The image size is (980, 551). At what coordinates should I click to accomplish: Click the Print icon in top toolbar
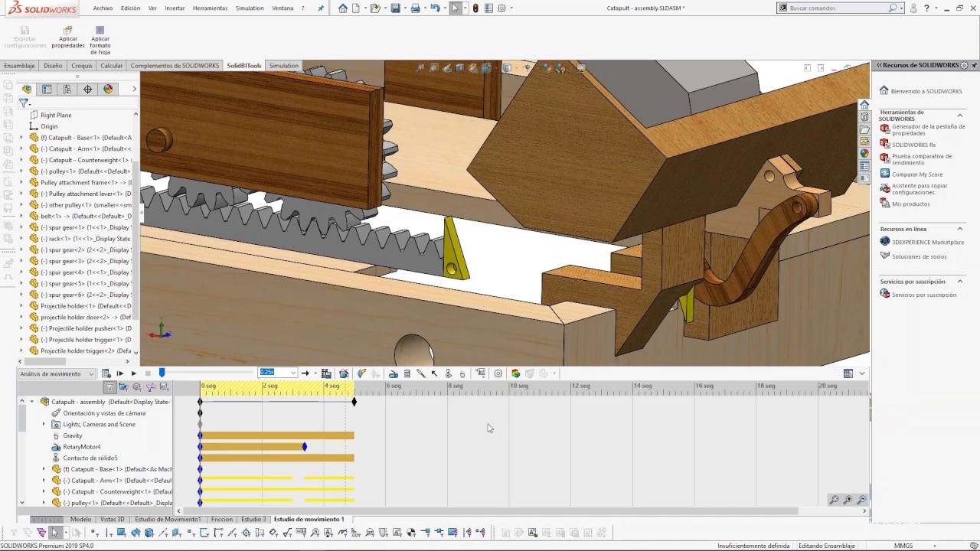pos(415,8)
